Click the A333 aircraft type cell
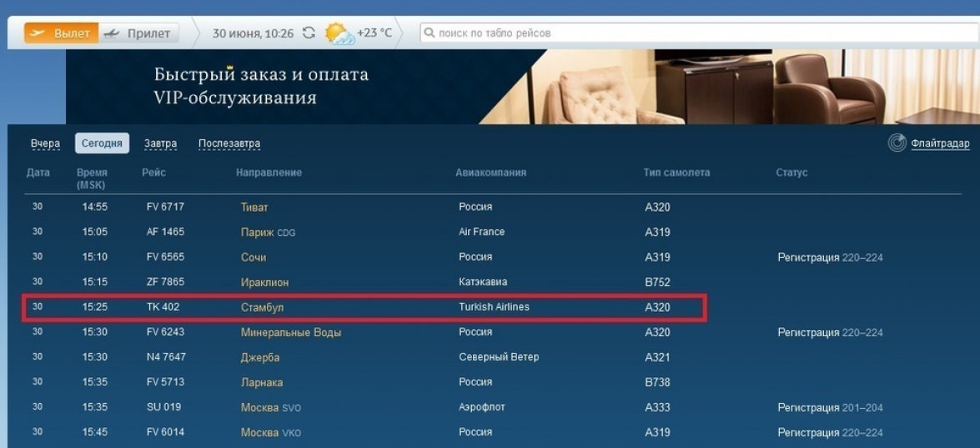980x448 pixels. pyautogui.click(x=657, y=407)
